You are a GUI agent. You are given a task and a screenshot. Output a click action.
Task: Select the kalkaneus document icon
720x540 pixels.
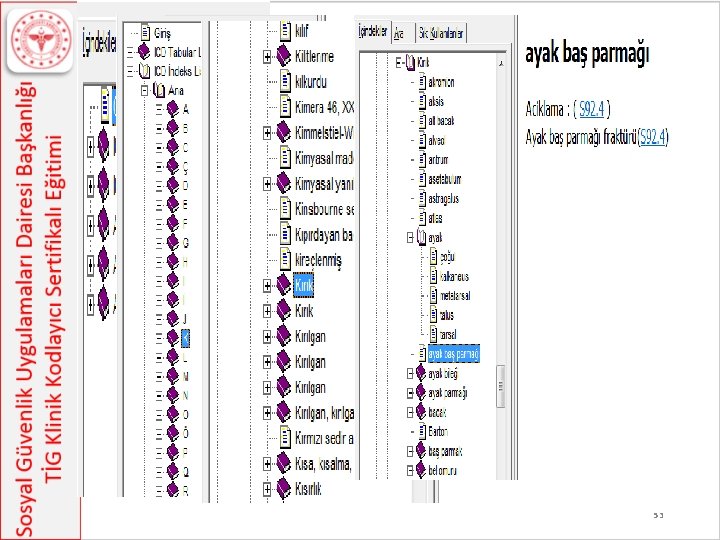click(x=433, y=276)
